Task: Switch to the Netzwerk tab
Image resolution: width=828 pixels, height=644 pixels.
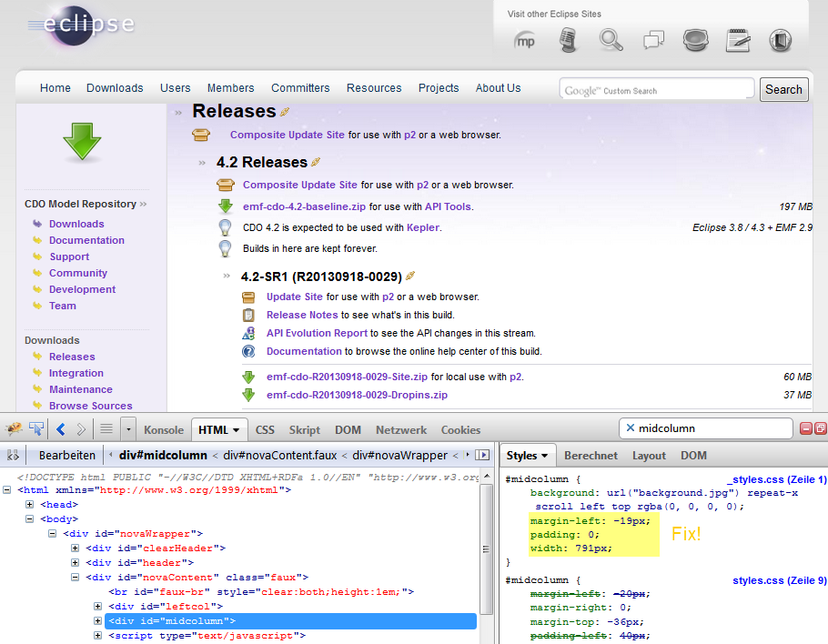Action: click(x=400, y=429)
